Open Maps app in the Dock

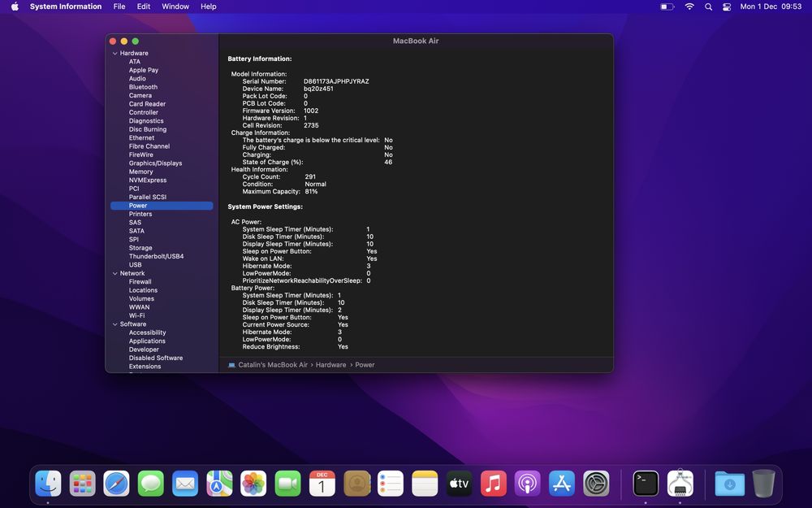tap(219, 483)
